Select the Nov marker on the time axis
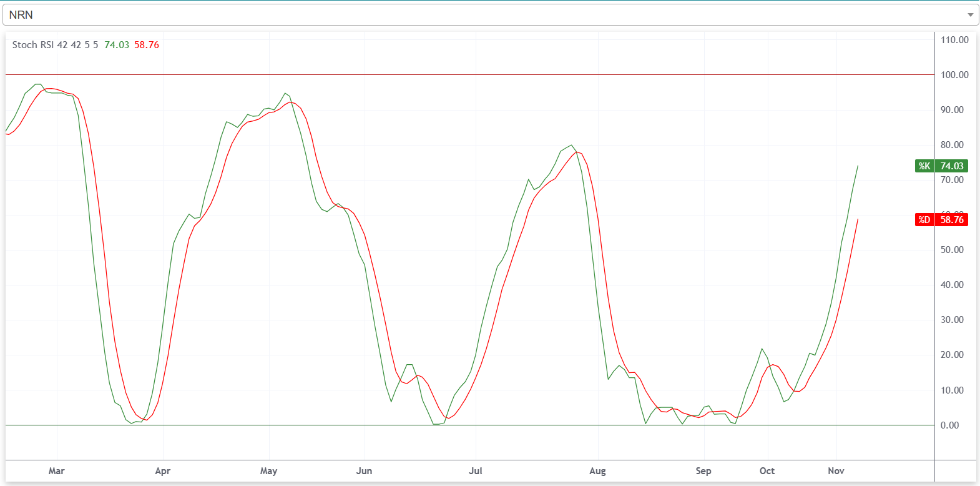Viewport: 980px width, 486px height. click(836, 471)
